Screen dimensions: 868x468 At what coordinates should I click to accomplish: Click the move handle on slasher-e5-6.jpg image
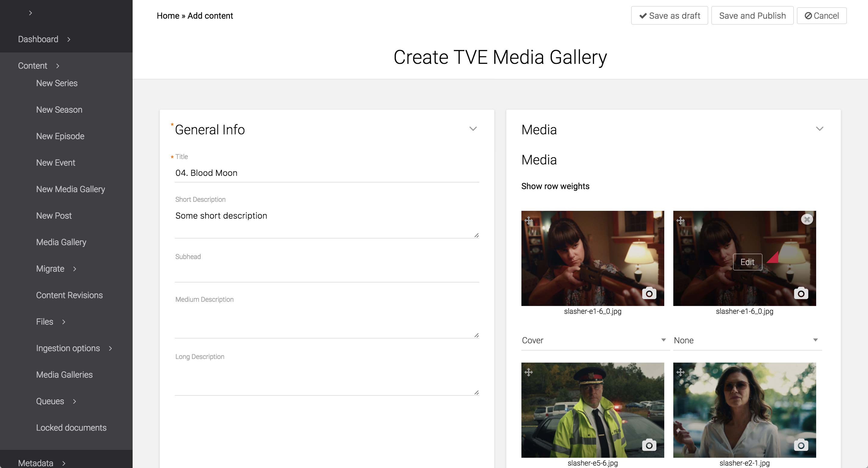(x=528, y=372)
